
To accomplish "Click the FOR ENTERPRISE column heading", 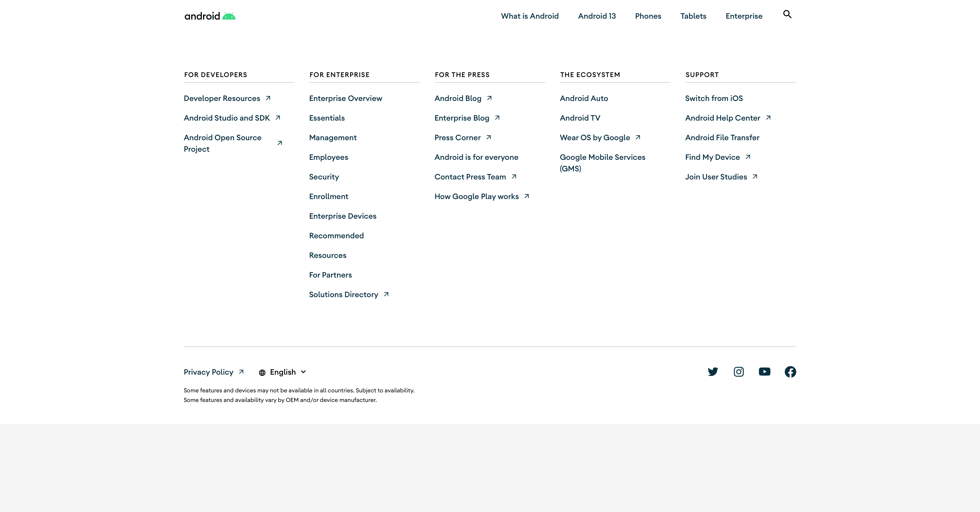I will pyautogui.click(x=339, y=75).
